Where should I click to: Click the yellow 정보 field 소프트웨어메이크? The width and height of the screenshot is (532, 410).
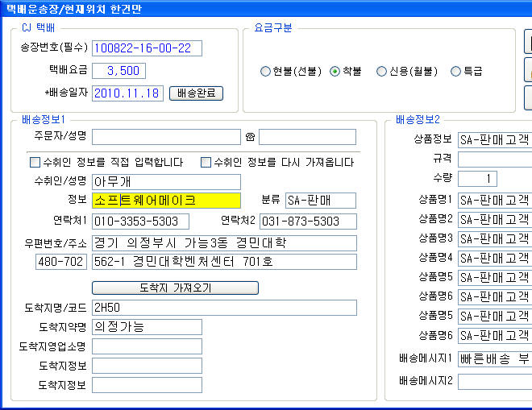(166, 201)
